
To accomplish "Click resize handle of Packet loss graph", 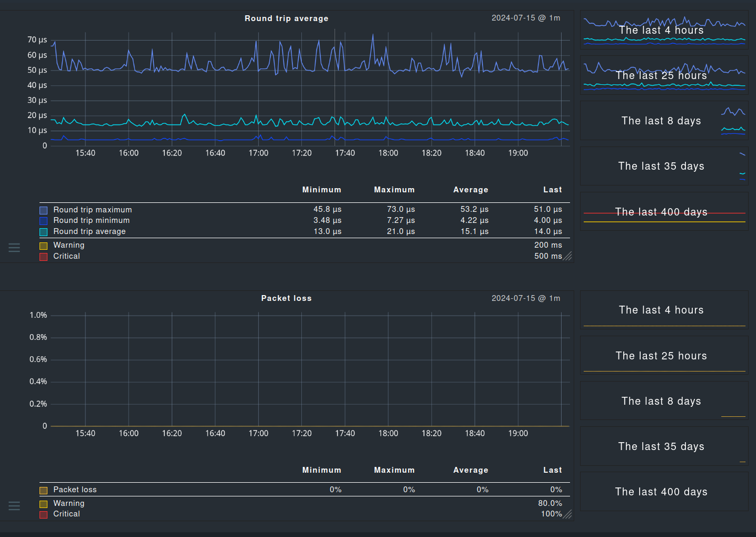I will click(x=567, y=514).
